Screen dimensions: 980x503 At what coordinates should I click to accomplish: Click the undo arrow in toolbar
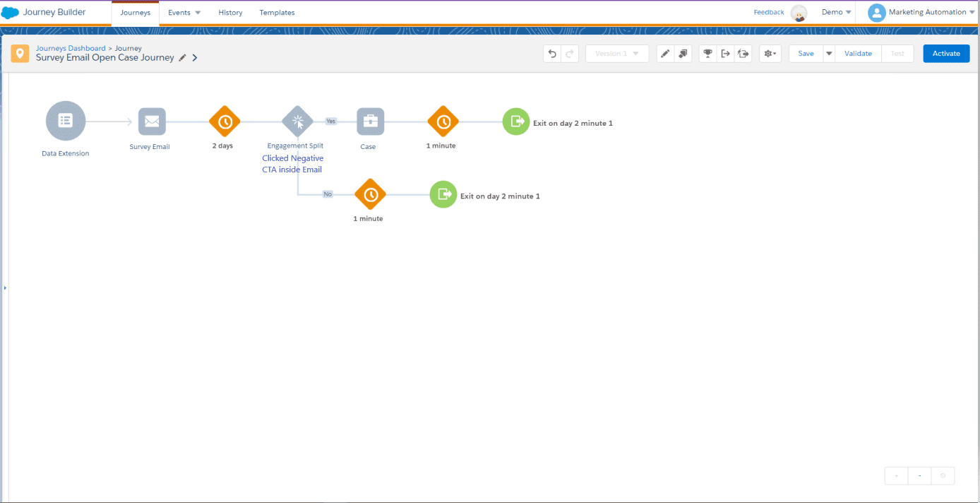pos(552,54)
